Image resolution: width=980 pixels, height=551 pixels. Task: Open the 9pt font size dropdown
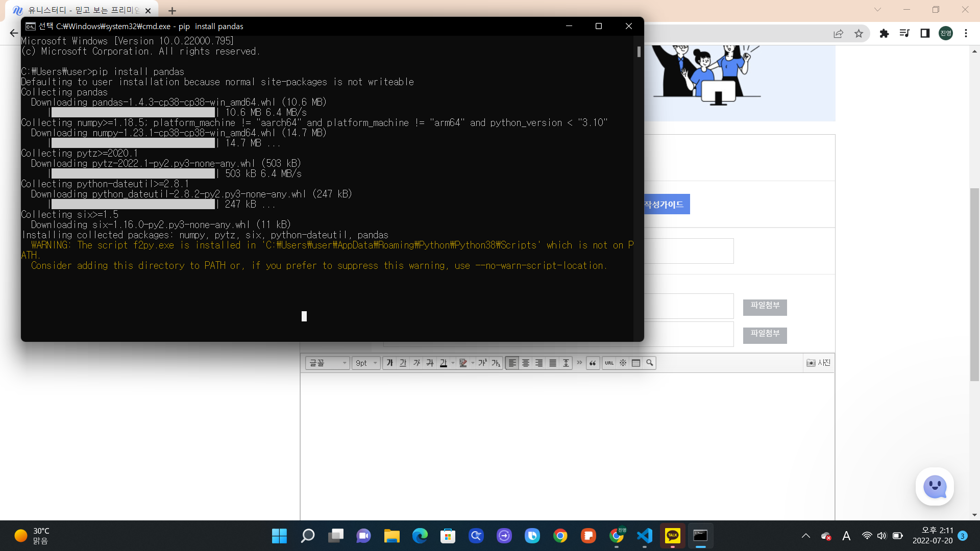366,363
